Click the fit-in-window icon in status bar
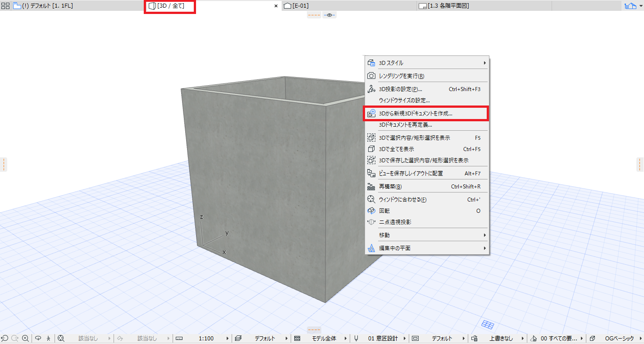Image resolution: width=644 pixels, height=344 pixels. tap(61, 338)
